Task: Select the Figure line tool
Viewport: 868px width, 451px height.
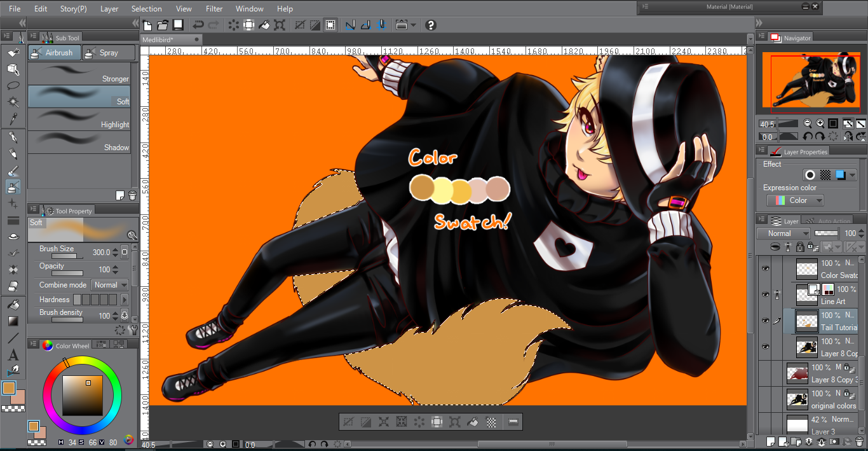Action: 13,338
